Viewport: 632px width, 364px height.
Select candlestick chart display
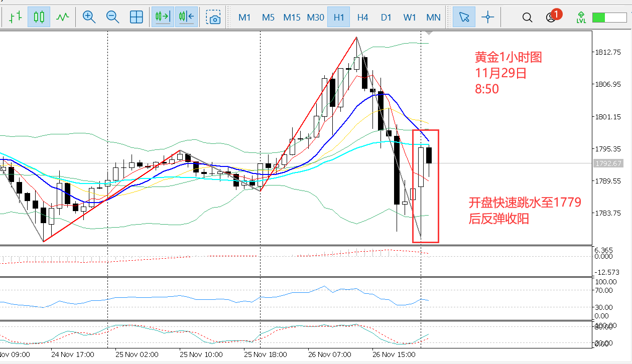click(x=39, y=17)
